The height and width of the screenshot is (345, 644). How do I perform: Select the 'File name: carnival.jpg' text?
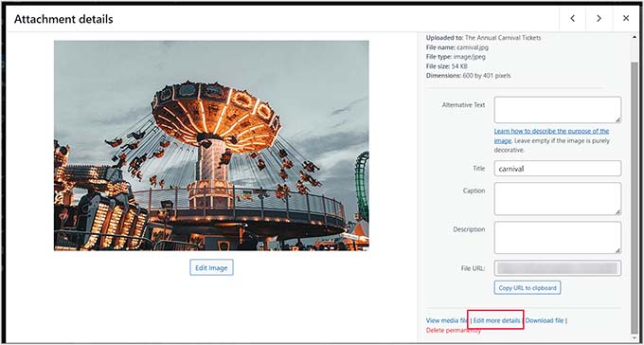click(x=457, y=47)
